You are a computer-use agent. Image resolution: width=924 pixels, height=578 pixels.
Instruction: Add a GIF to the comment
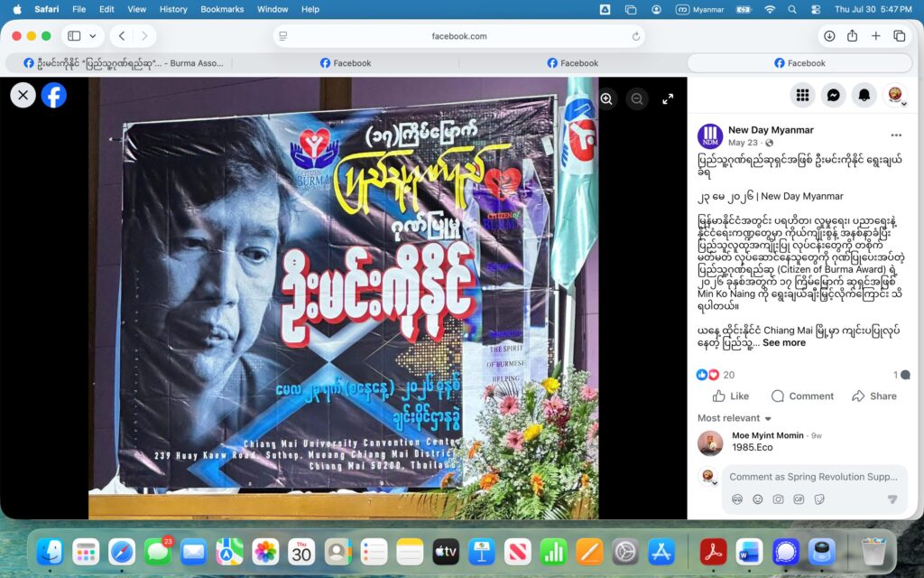tap(799, 499)
